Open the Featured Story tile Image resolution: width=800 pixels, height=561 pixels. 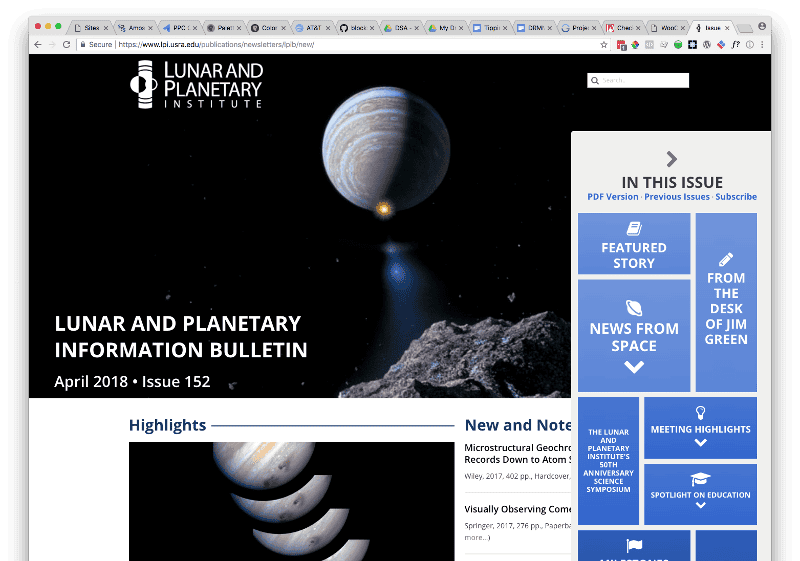[634, 244]
